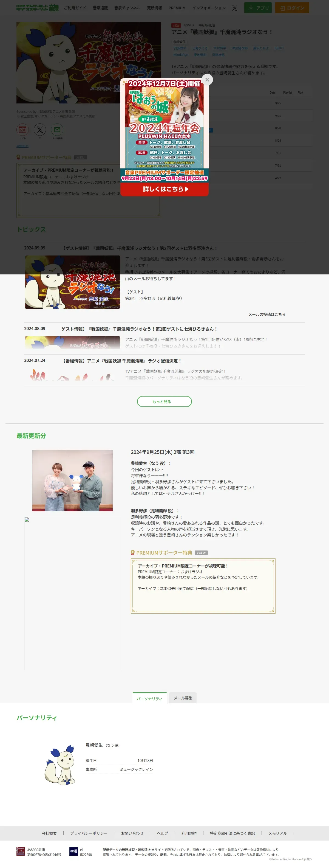Click the JASRAC license logo
Viewport: 329px width, 868px height.
coord(21,852)
